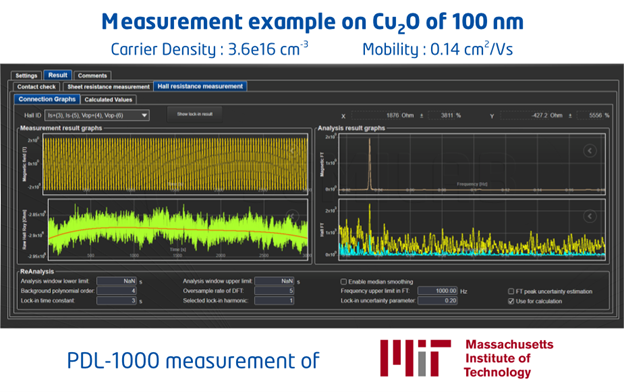Focus Lock-in time constant field

click(x=117, y=300)
